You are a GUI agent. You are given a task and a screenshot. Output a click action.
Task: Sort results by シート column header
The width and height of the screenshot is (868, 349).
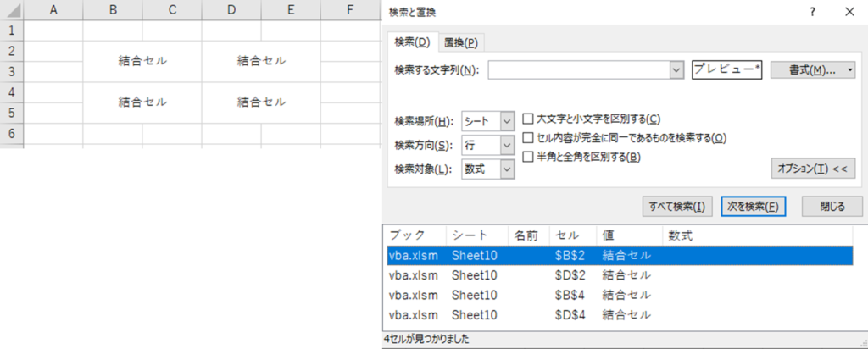477,235
